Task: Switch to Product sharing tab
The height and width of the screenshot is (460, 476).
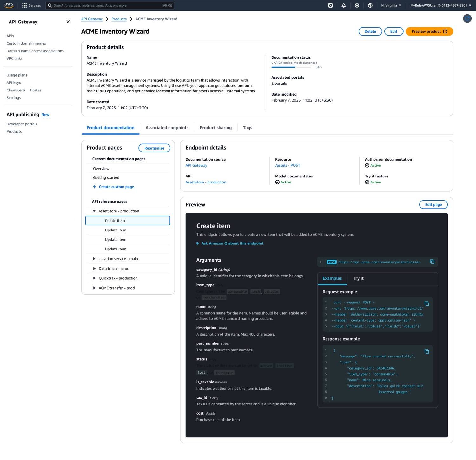Action: (x=215, y=128)
